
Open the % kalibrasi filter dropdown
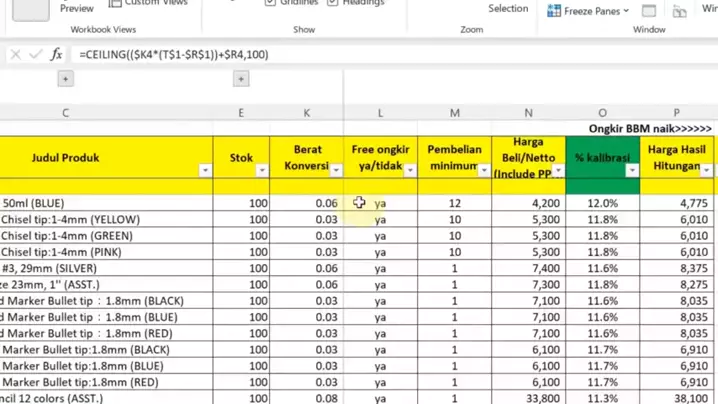(632, 171)
